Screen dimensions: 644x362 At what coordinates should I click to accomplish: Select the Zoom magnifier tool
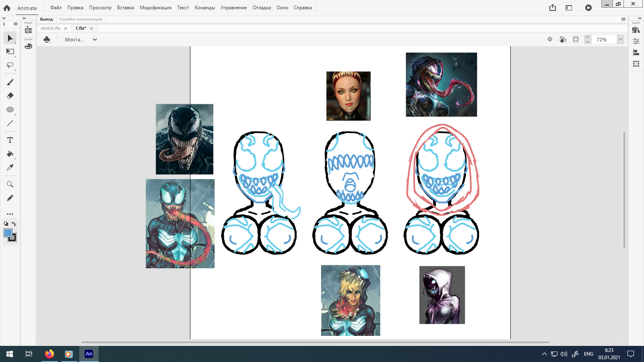pyautogui.click(x=10, y=184)
